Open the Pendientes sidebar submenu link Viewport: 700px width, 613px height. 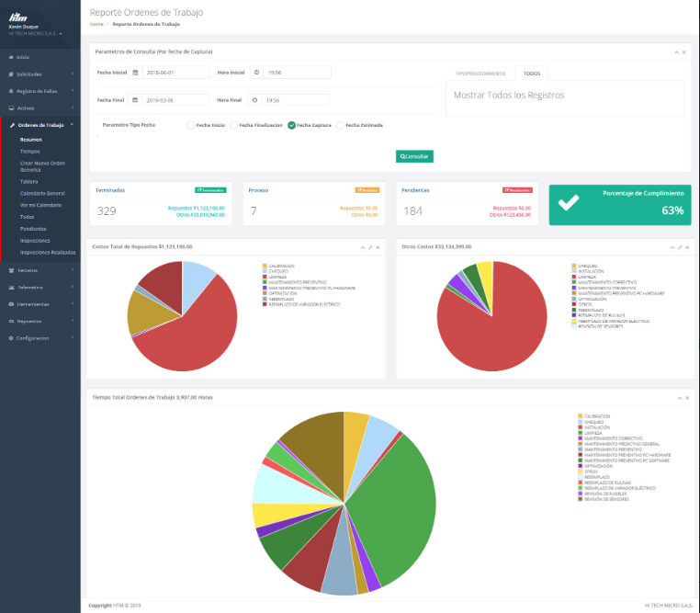click(33, 229)
